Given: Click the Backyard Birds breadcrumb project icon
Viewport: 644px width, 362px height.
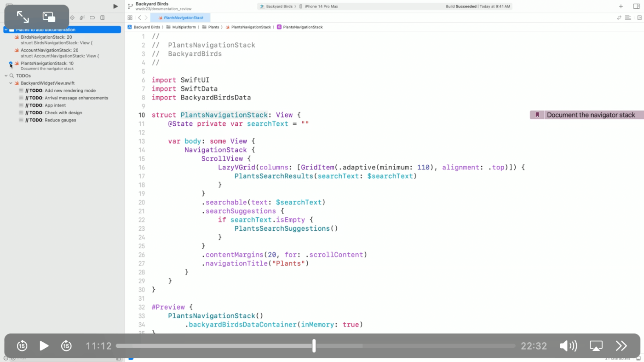Looking at the screenshot, I should [130, 27].
